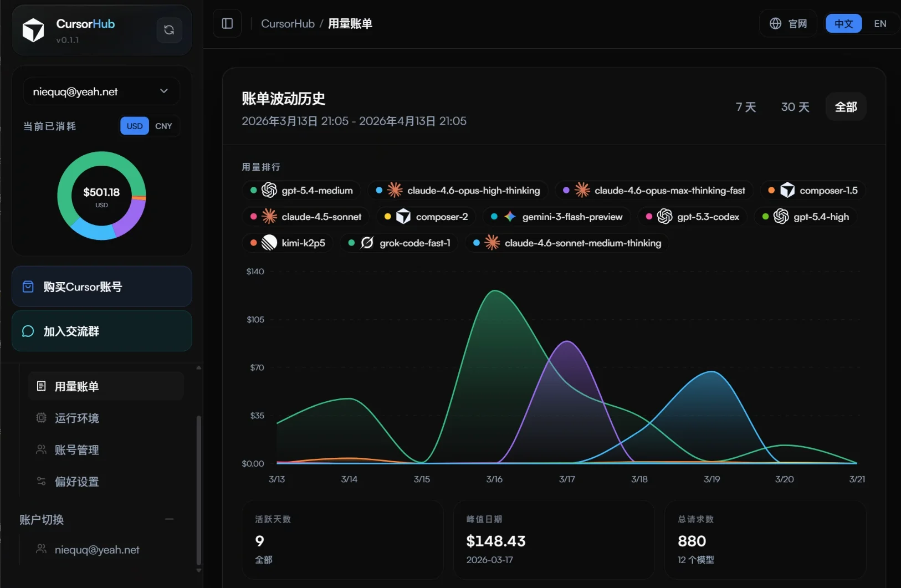Click the 偏好设置 sidebar icon
Viewport: 901px width, 588px height.
click(42, 481)
